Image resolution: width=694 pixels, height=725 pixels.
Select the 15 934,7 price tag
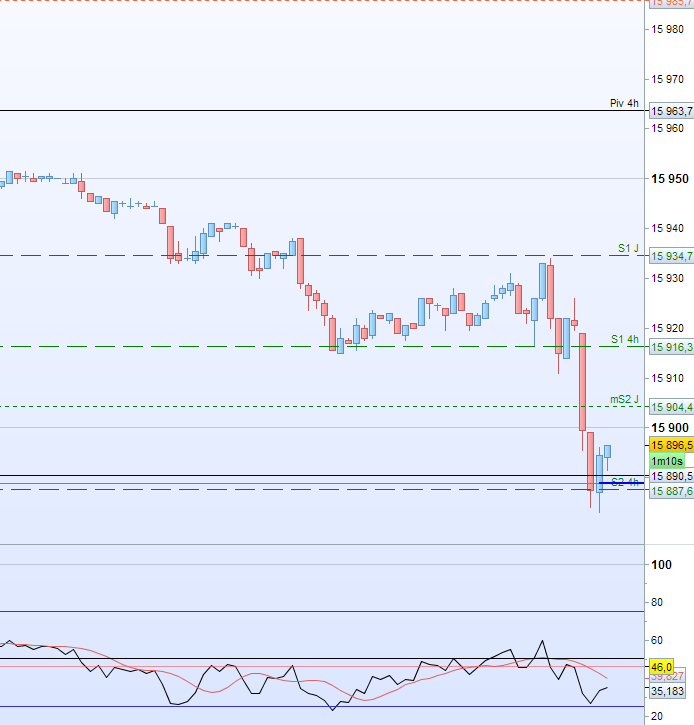click(x=671, y=256)
